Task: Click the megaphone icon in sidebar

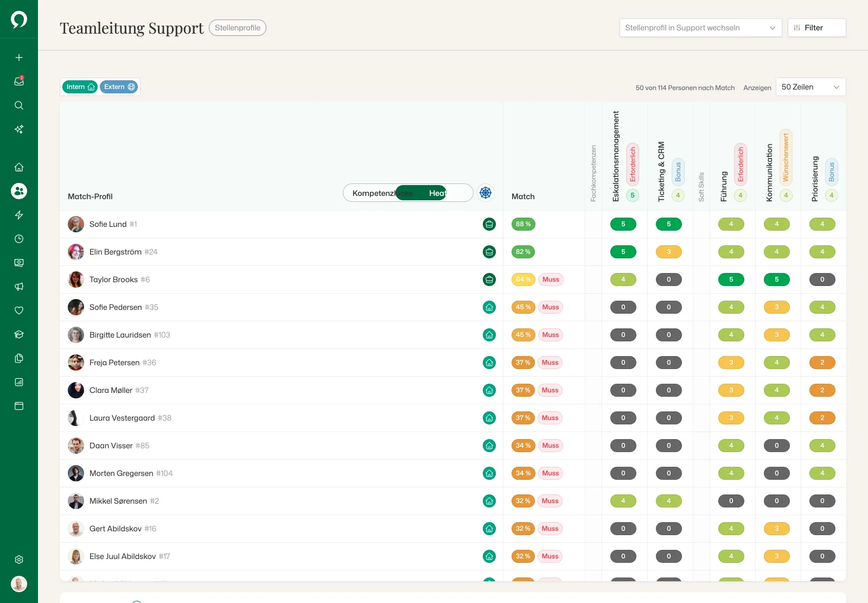Action: point(19,287)
